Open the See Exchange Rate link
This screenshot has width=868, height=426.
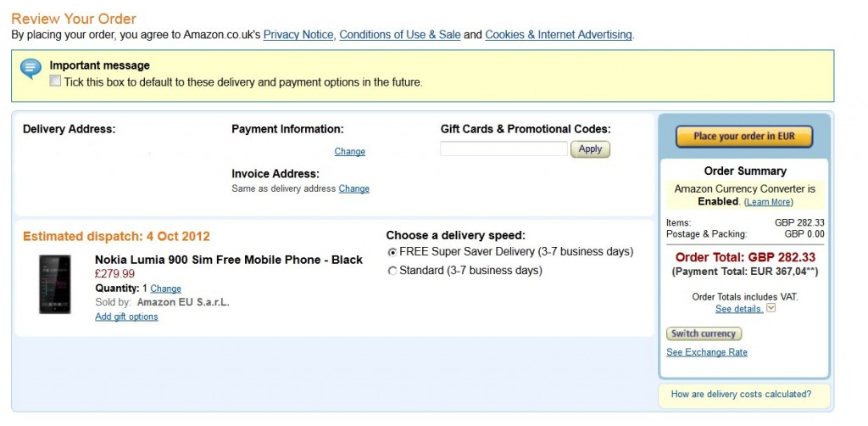click(x=707, y=352)
